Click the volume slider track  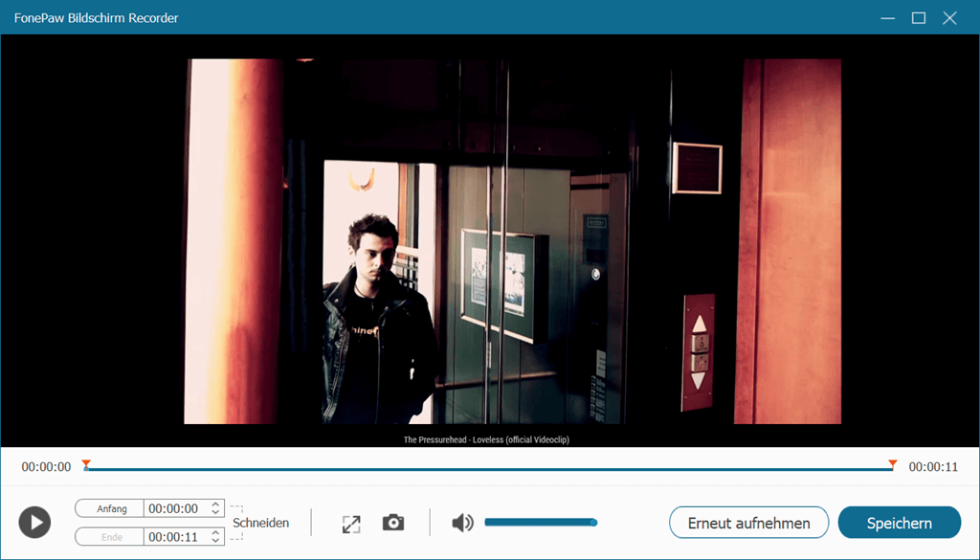pos(539,522)
